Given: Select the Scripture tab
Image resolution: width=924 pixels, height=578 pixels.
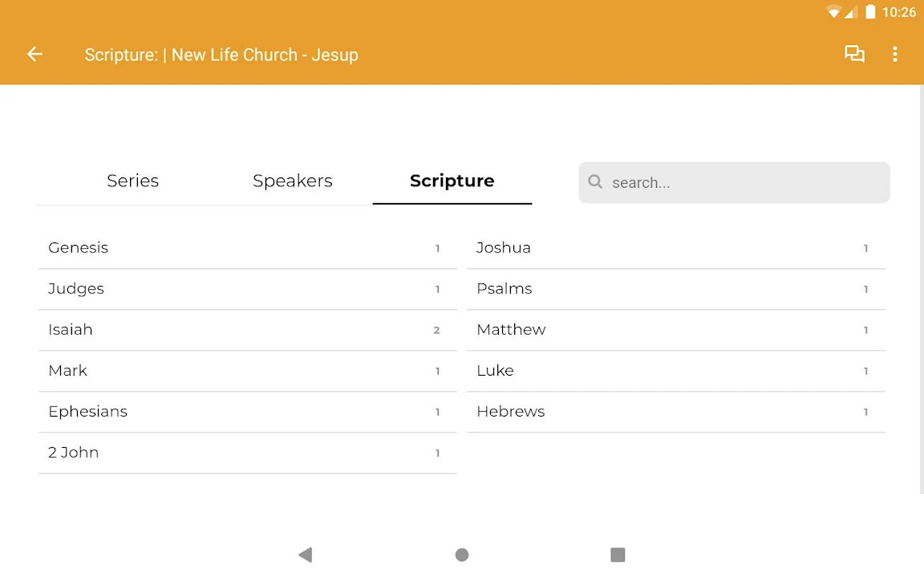Looking at the screenshot, I should point(452,181).
